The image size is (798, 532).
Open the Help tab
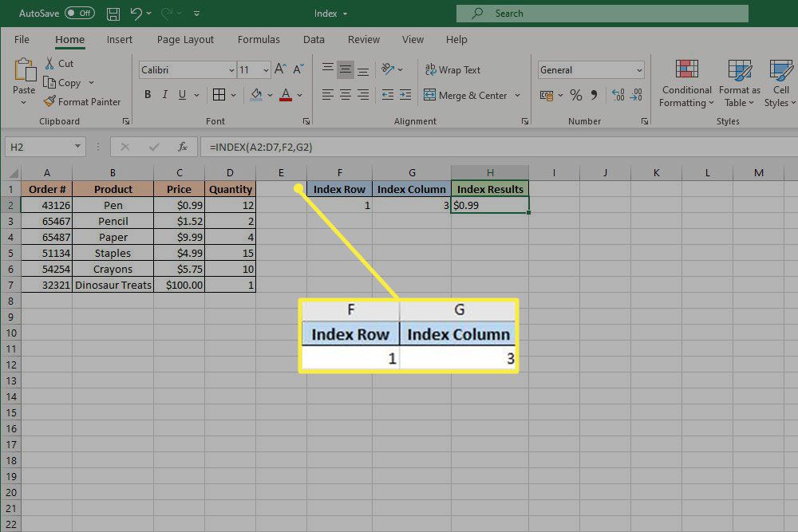tap(456, 40)
